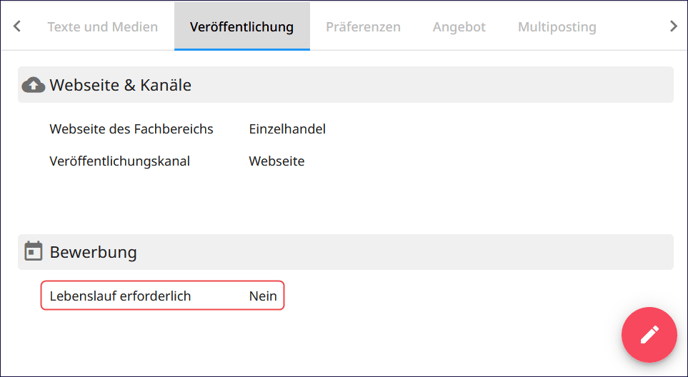Click the Bewerbung section header
The height and width of the screenshot is (377, 688).
pyautogui.click(x=345, y=252)
